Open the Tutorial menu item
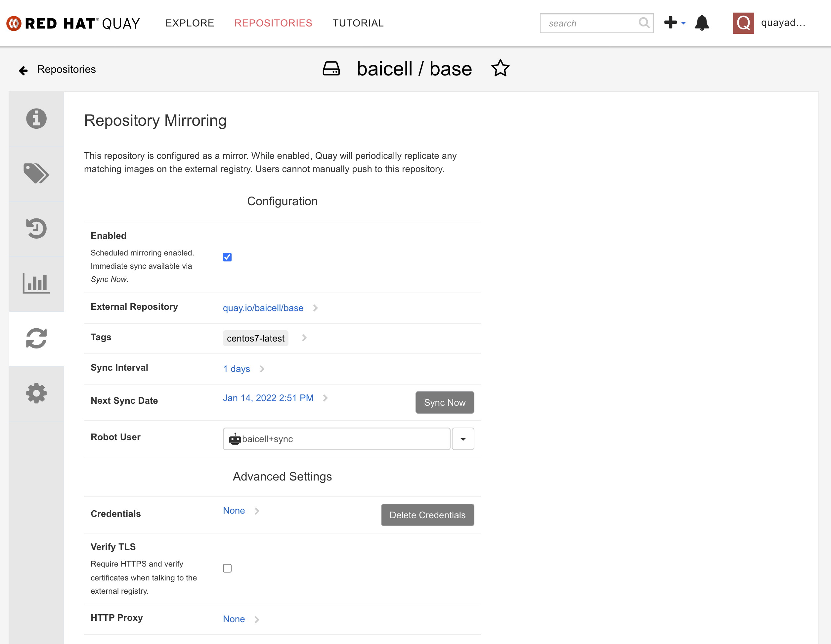The height and width of the screenshot is (644, 831). (x=358, y=23)
